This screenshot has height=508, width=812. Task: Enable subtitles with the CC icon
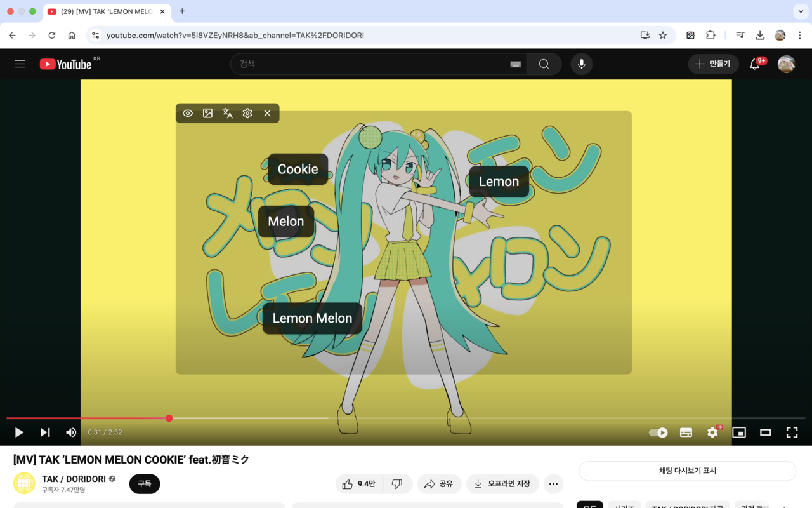(686, 432)
